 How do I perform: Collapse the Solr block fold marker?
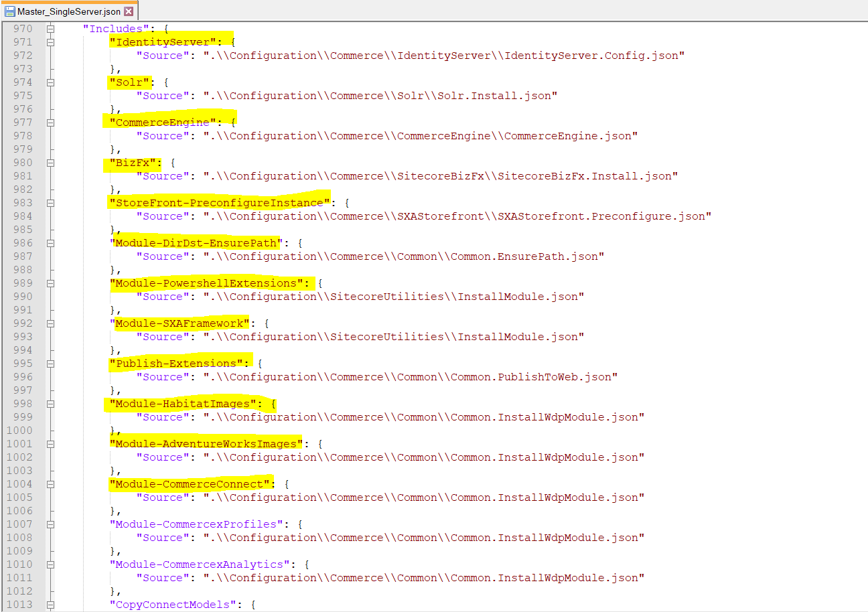(x=50, y=82)
